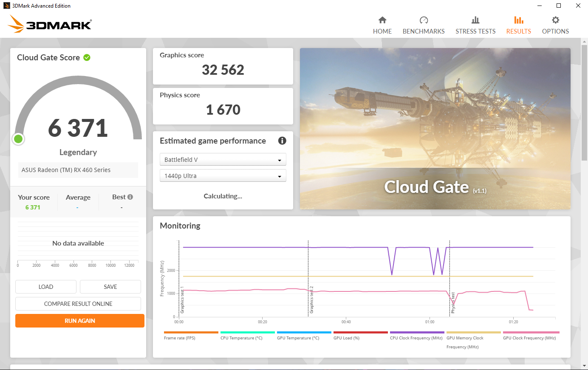Click the Cloud Gate benchmark image
588x370 pixels.
435,129
